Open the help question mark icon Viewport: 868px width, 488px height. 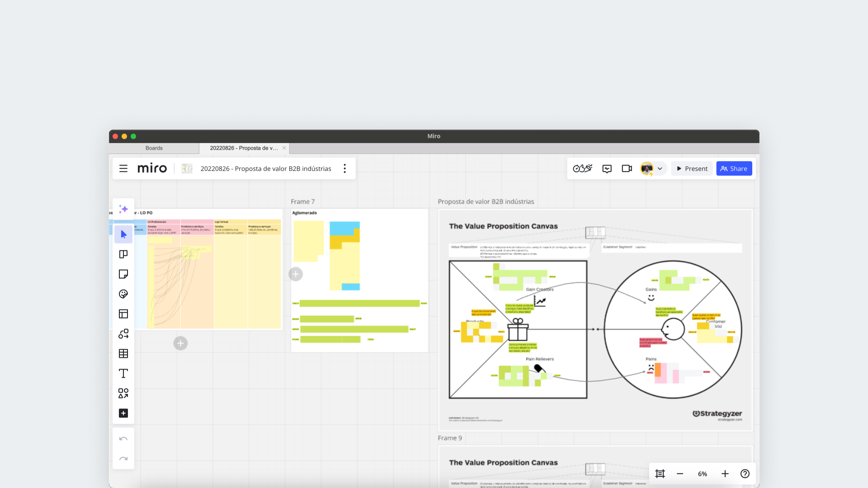coord(745,474)
